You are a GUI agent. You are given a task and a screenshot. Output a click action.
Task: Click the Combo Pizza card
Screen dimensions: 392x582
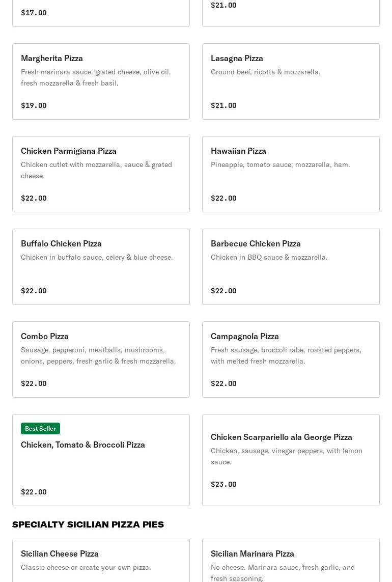click(101, 359)
